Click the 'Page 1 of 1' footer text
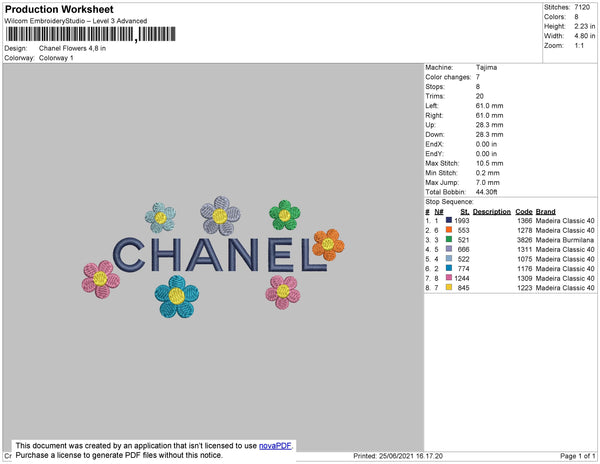Image resolution: width=600 pixels, height=464 pixels. click(578, 456)
